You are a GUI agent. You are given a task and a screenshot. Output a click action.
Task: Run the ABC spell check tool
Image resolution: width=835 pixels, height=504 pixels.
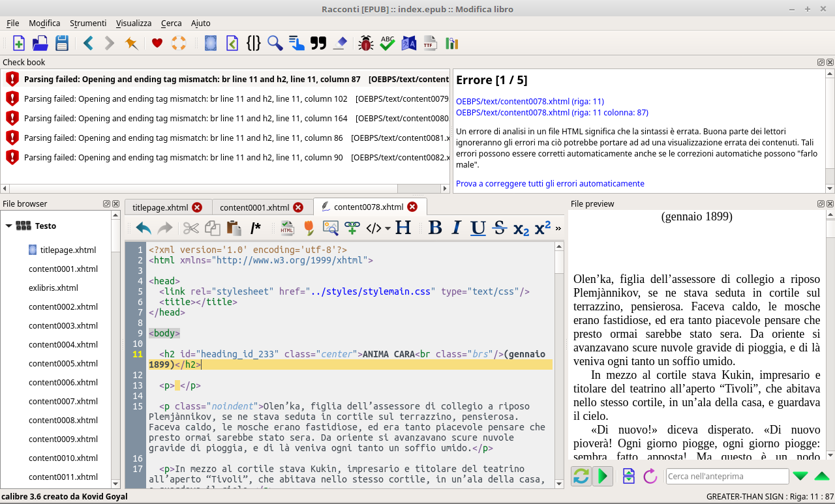(x=387, y=44)
